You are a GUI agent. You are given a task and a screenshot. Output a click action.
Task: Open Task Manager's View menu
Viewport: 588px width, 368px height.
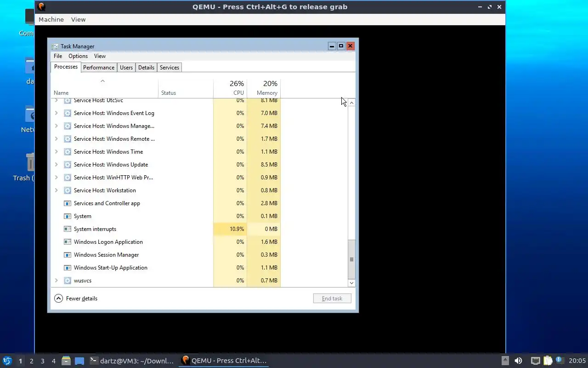coord(100,56)
